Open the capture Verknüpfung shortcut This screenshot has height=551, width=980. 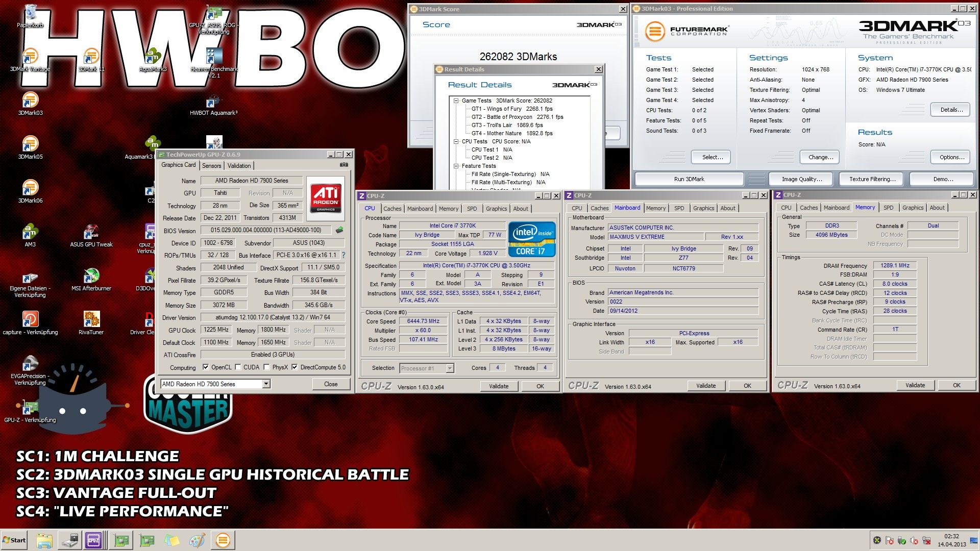point(30,323)
